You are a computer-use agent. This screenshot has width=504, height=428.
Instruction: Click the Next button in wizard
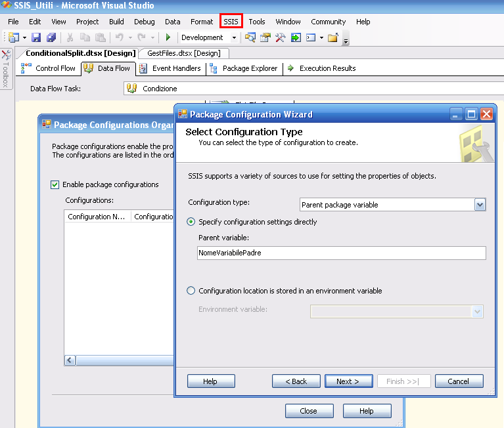click(349, 381)
